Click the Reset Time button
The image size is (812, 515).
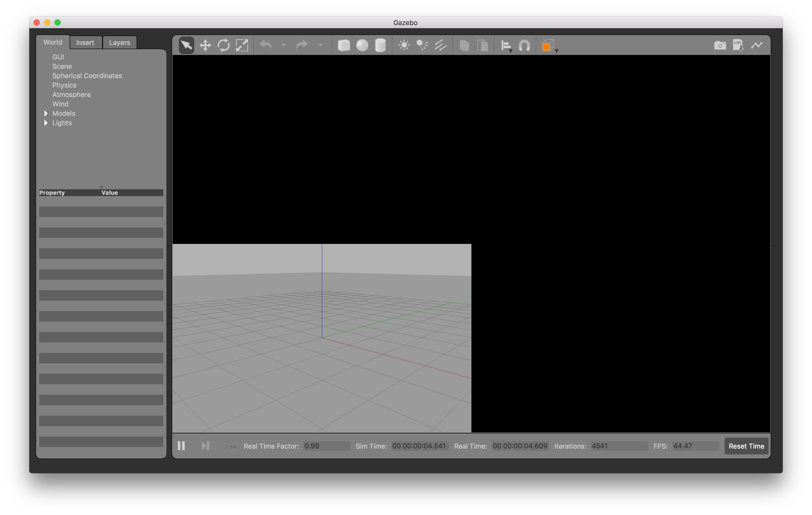pyautogui.click(x=746, y=446)
